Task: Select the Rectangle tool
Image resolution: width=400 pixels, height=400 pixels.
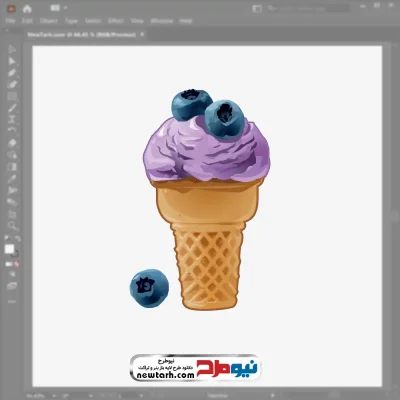Action: [x=12, y=96]
